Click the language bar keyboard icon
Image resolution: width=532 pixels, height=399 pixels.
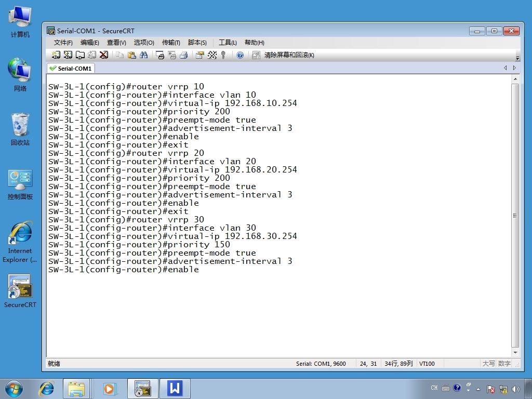click(446, 388)
